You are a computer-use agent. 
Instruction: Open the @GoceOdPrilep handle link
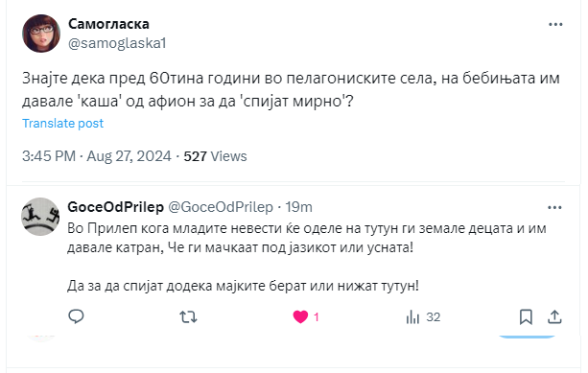coord(221,207)
